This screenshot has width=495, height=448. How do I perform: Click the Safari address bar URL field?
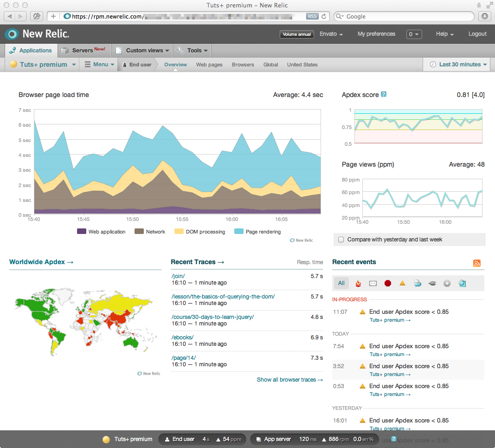pos(186,16)
